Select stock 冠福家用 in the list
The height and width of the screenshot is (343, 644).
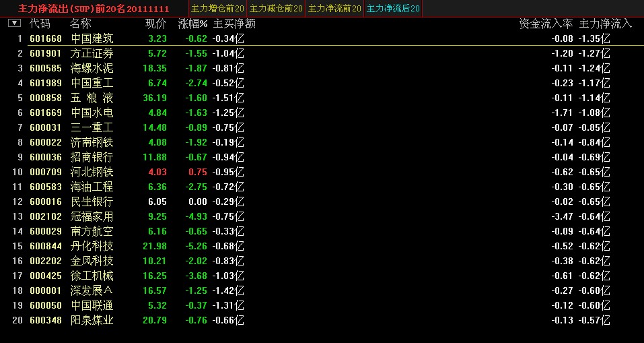(x=92, y=216)
